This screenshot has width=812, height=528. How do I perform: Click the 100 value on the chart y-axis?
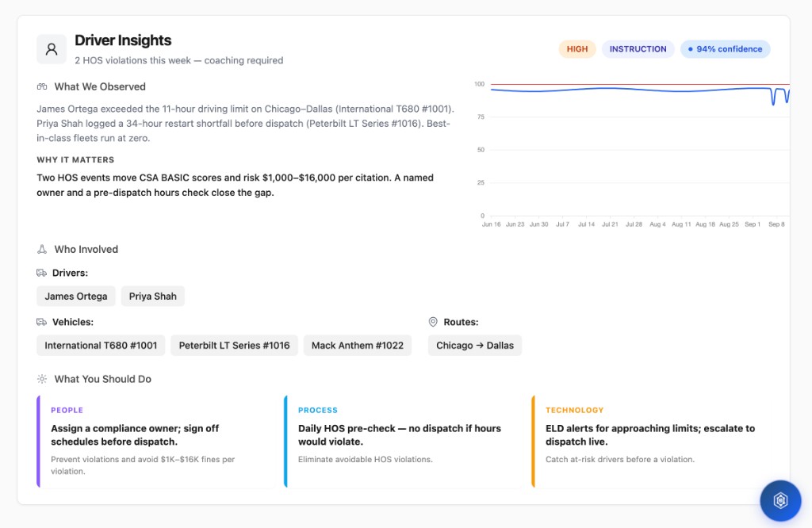(480, 84)
